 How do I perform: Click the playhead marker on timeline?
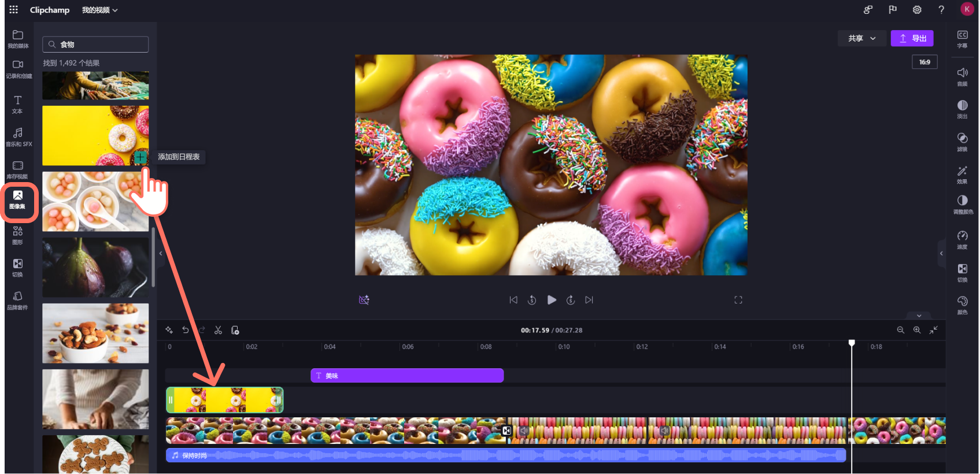click(x=852, y=343)
